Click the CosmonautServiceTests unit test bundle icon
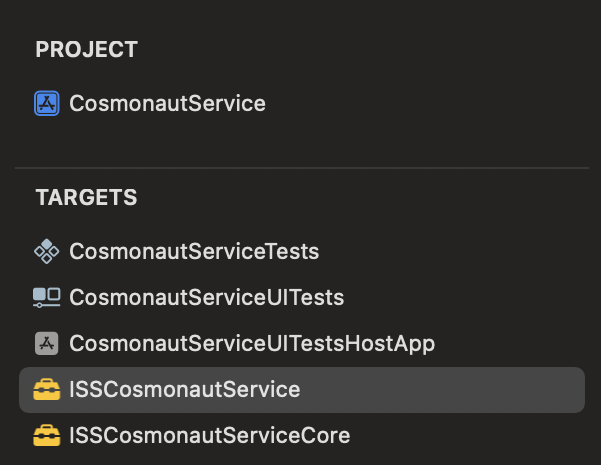601x465 pixels. (x=47, y=251)
